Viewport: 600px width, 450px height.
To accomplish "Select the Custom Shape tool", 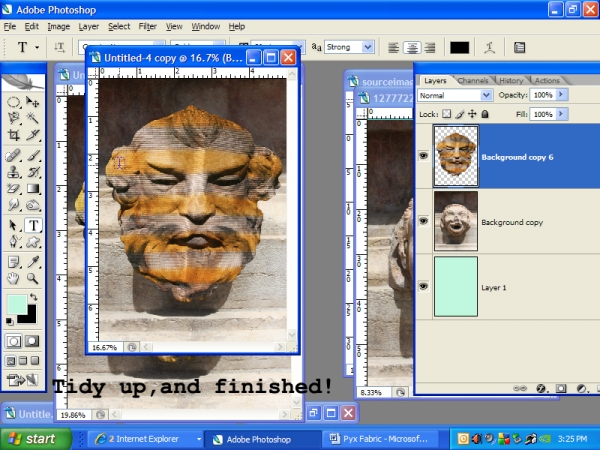I will tap(33, 242).
